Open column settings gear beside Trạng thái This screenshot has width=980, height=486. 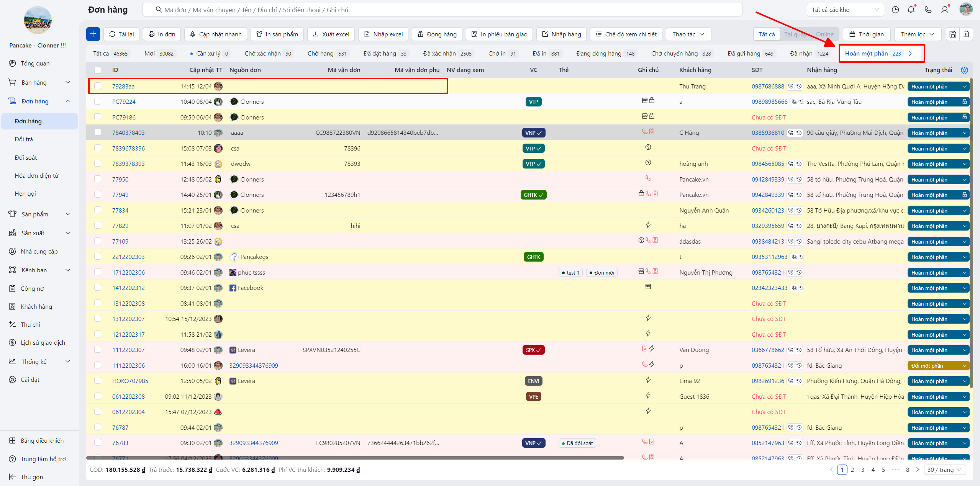click(x=965, y=70)
